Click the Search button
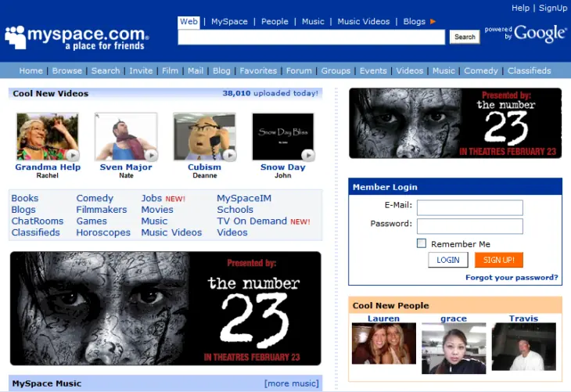The width and height of the screenshot is (571, 392). [x=465, y=37]
